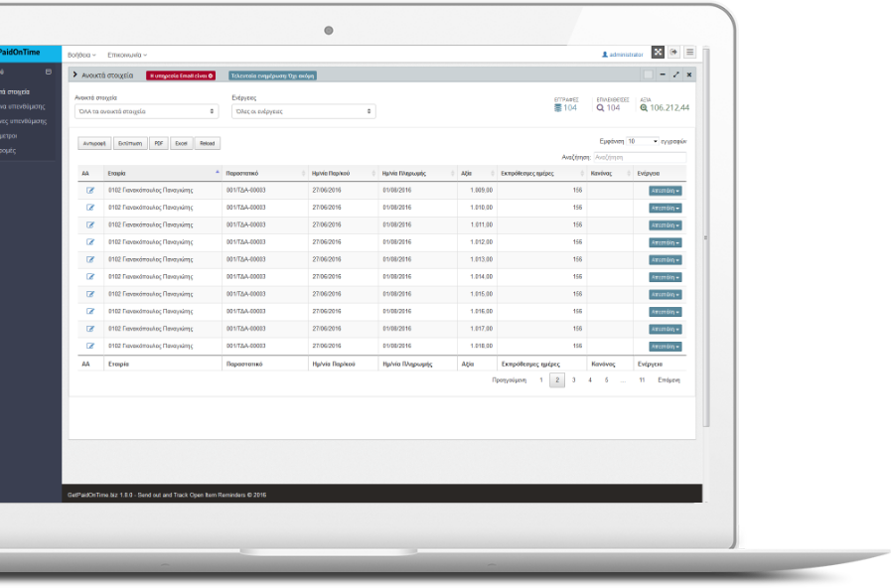Image resolution: width=891 pixels, height=588 pixels.
Task: Open the Επικοινωνία menu
Action: (126, 55)
